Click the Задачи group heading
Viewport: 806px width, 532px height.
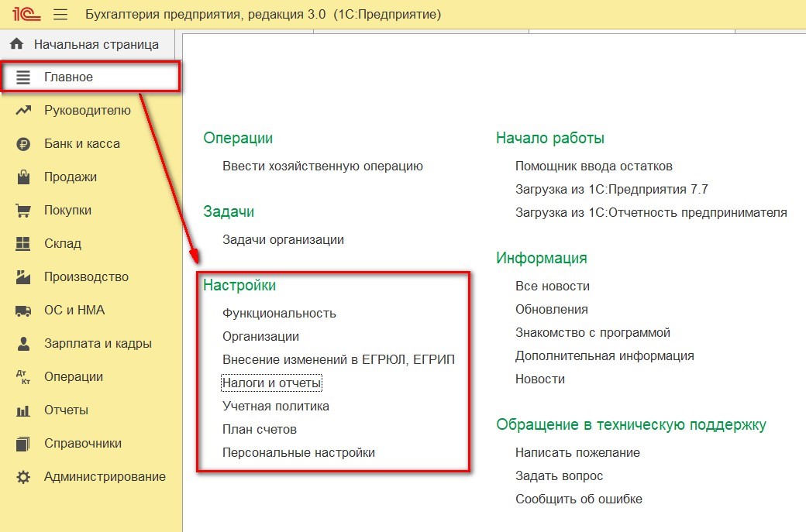[228, 211]
